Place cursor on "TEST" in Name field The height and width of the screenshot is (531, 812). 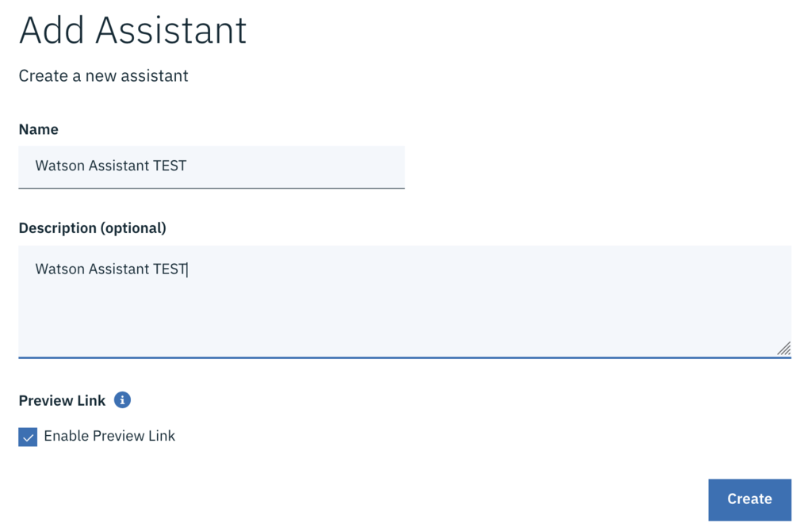tap(170, 166)
